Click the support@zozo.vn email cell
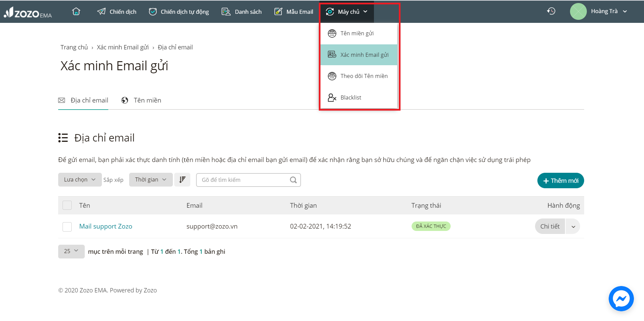This screenshot has width=644, height=321. click(212, 226)
